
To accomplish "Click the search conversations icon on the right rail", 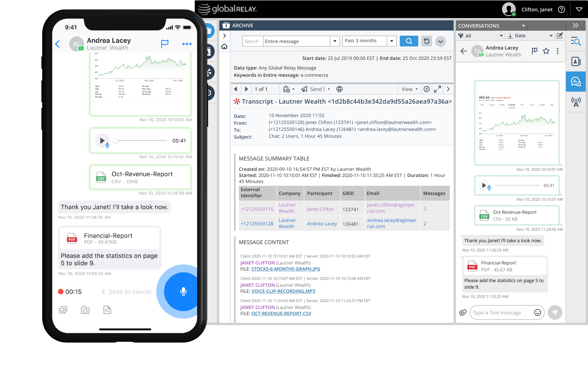I will 576,41.
